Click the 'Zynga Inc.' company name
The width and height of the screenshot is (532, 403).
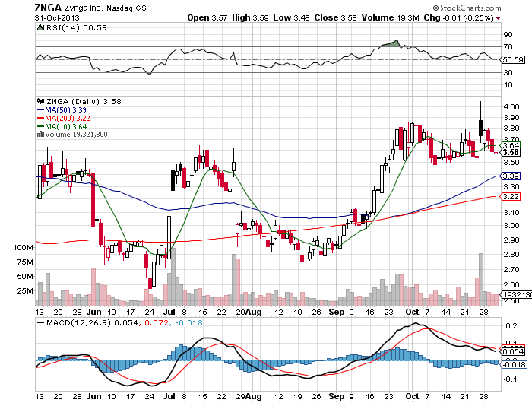pyautogui.click(x=84, y=8)
